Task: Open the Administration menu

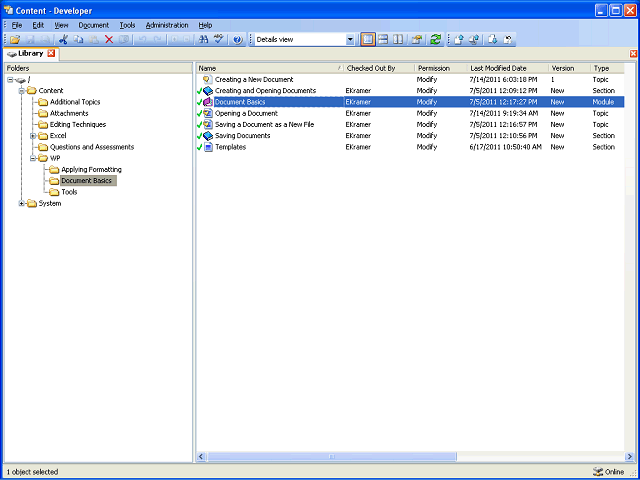Action: (x=167, y=25)
